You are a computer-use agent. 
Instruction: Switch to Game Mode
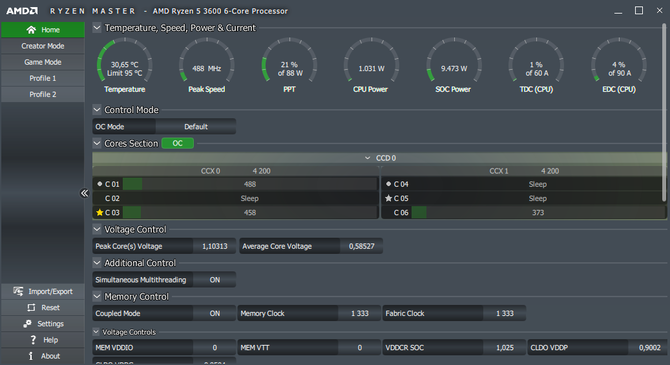pos(43,62)
